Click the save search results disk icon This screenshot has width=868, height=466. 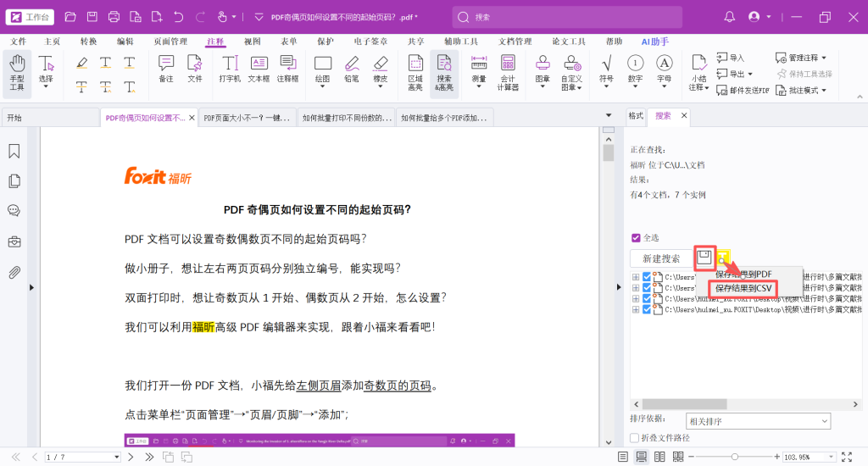point(704,258)
